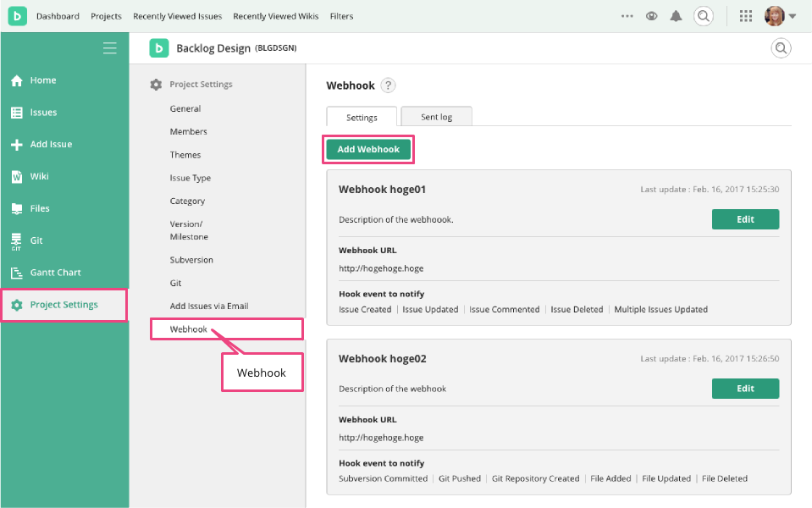Open the more options ellipsis icon
812x508 pixels.
[627, 16]
